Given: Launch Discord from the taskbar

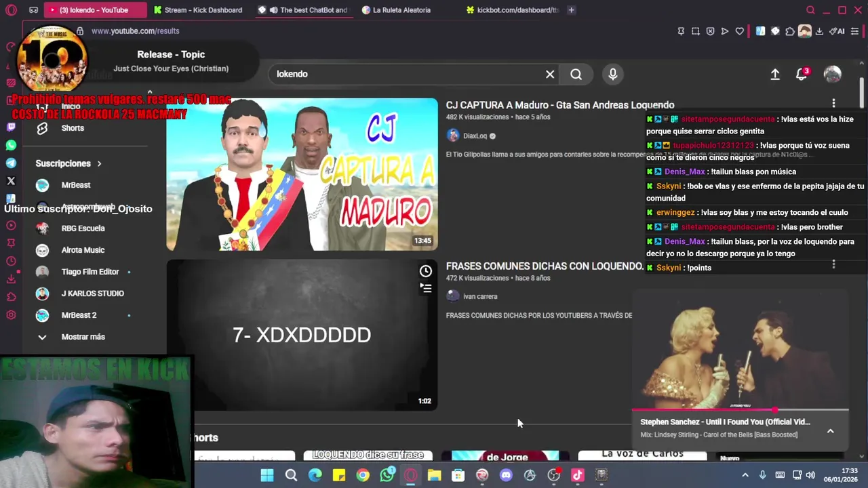Looking at the screenshot, I should [x=506, y=475].
